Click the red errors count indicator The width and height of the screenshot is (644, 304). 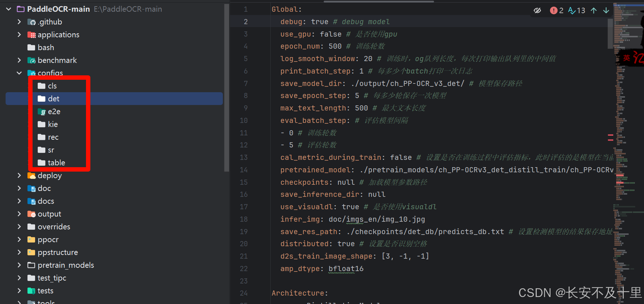coord(557,11)
